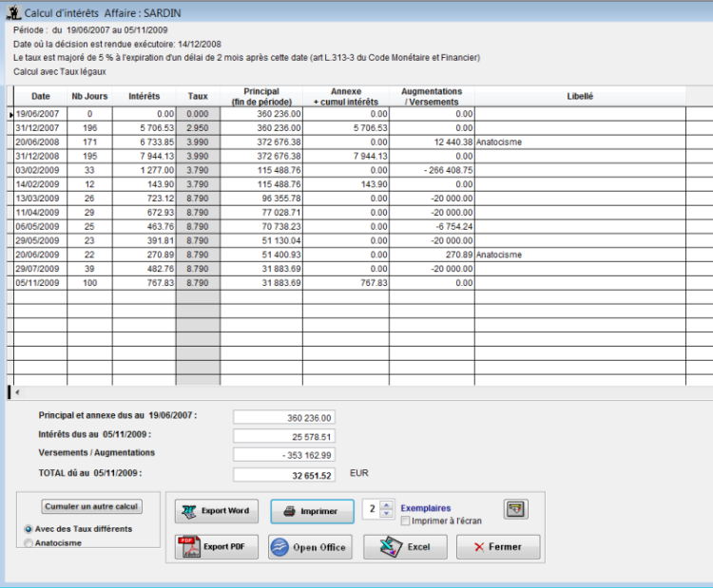This screenshot has height=588, width=713.
Task: Click the Export Word button
Action: tap(216, 511)
